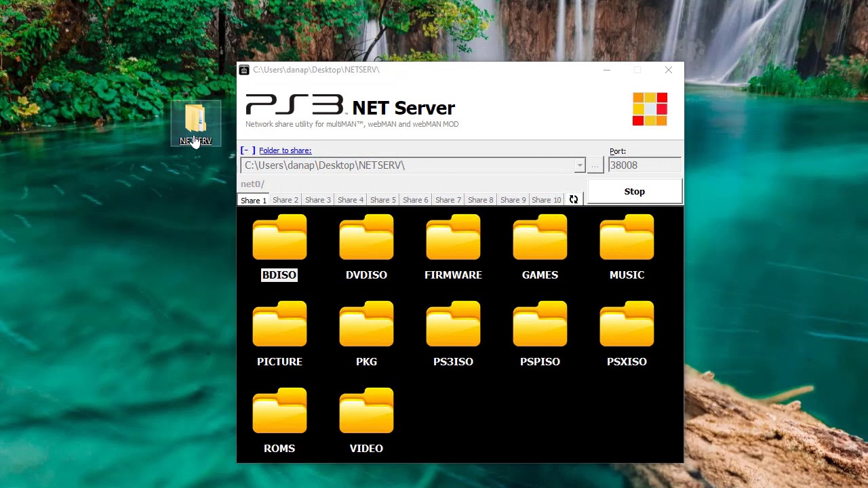868x488 pixels.
Task: Open the MUSIC folder icon
Action: [x=627, y=237]
